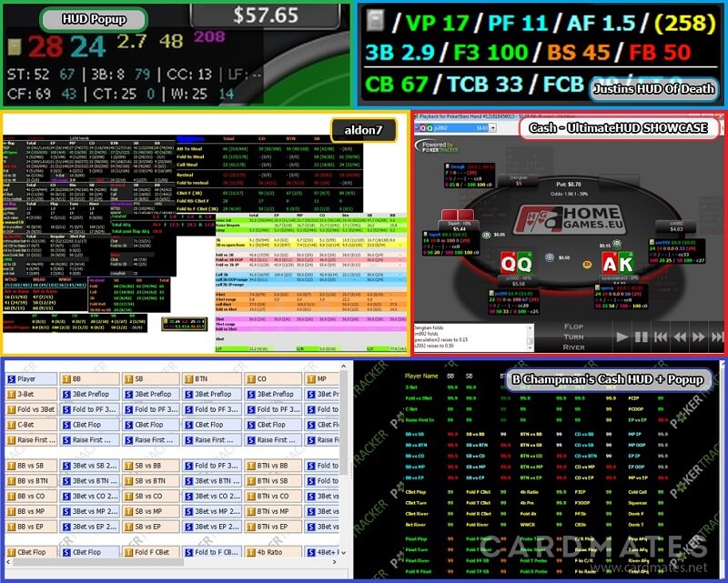This screenshot has width=728, height=583.
Task: Select the BTN column header cell
Action: click(x=210, y=378)
